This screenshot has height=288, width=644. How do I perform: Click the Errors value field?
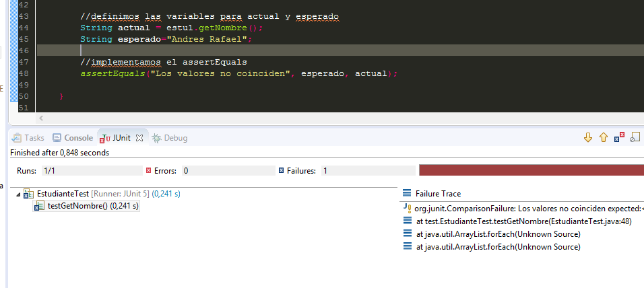click(x=228, y=171)
